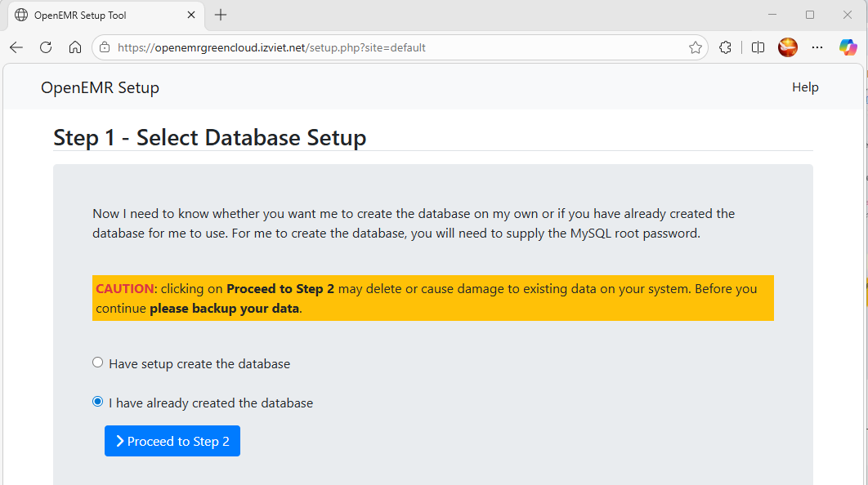Add this page to favorites
This screenshot has width=868, height=485.
tap(696, 47)
